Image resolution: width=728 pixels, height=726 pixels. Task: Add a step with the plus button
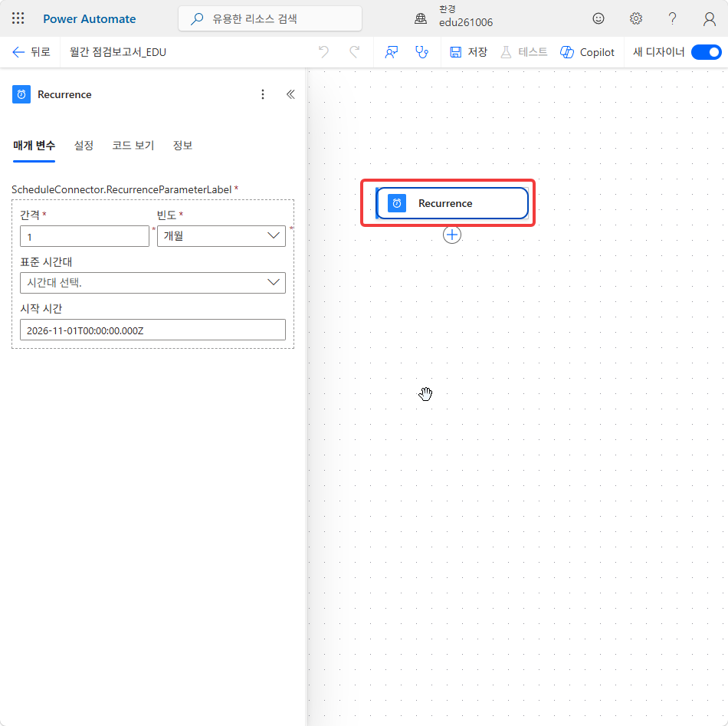pos(452,235)
